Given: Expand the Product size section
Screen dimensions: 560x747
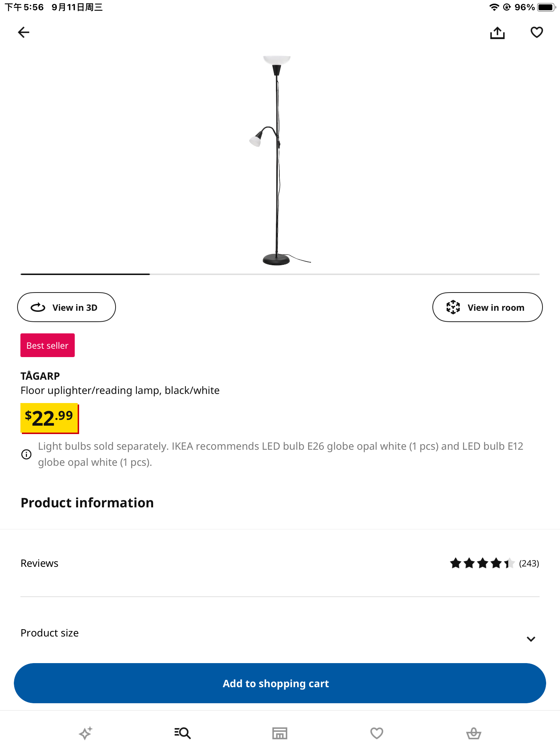Looking at the screenshot, I should pos(50,633).
